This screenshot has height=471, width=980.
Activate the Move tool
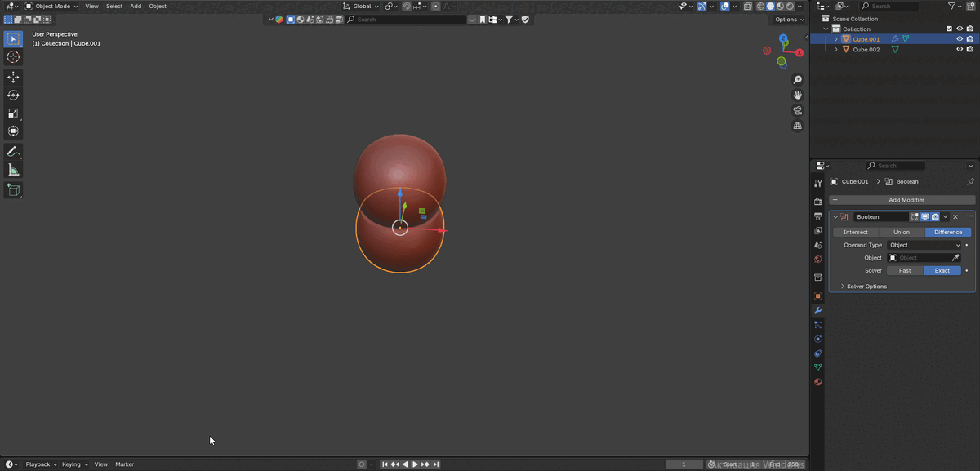(x=13, y=77)
